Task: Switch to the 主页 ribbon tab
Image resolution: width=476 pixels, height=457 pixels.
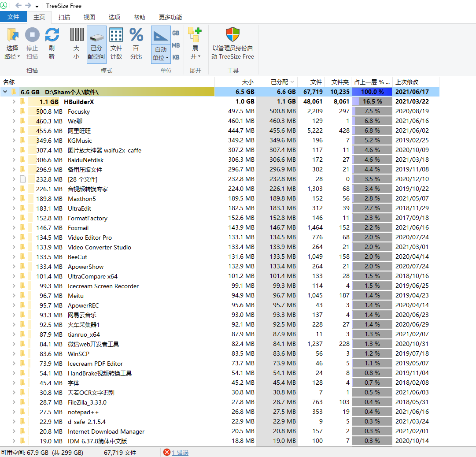Action: (39, 17)
